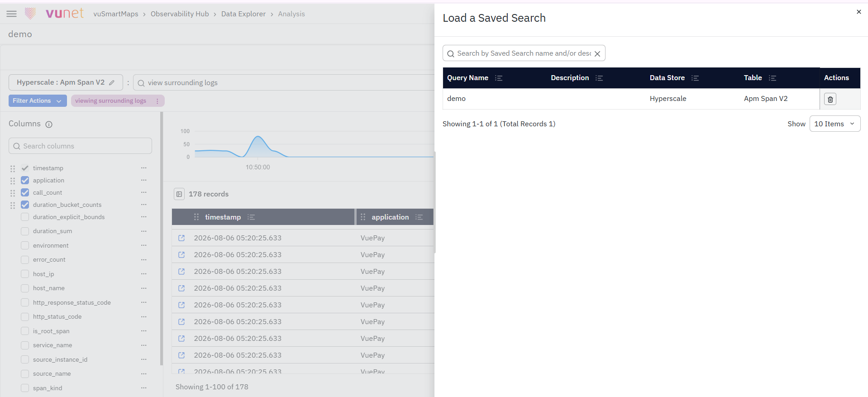Clear the saved search text box
The width and height of the screenshot is (868, 397).
coord(597,53)
